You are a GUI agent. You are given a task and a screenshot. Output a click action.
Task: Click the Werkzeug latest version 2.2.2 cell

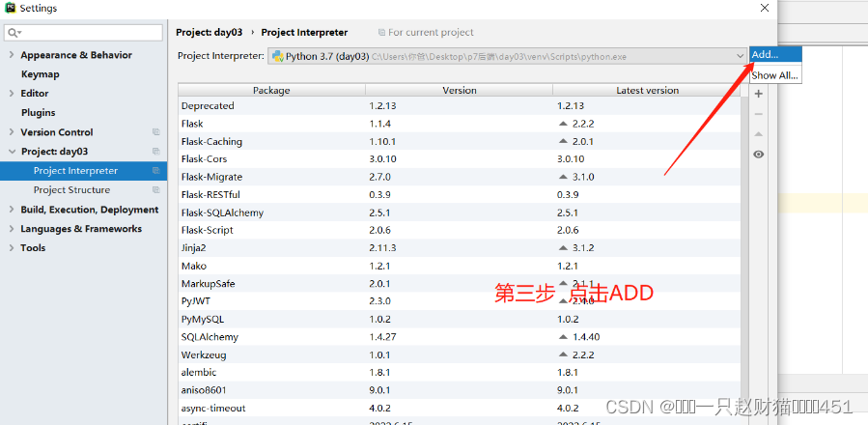click(647, 354)
